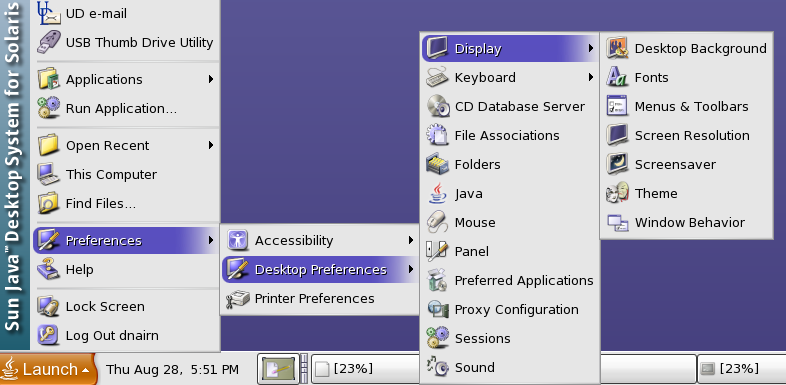Screen dimensions: 786x385
Task: Click the Run Application gears icon
Action: click(x=49, y=108)
